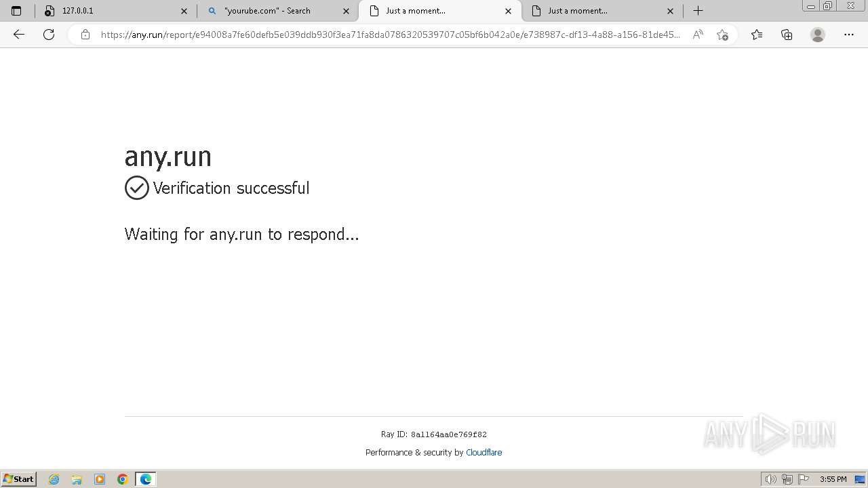Add this page to favorites star icon
The height and width of the screenshot is (488, 868).
722,35
